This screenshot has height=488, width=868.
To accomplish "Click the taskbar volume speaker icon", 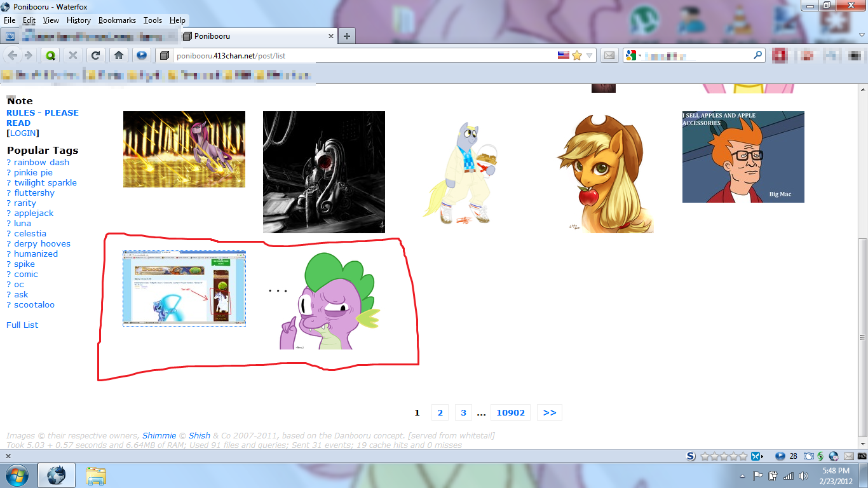I will point(804,476).
